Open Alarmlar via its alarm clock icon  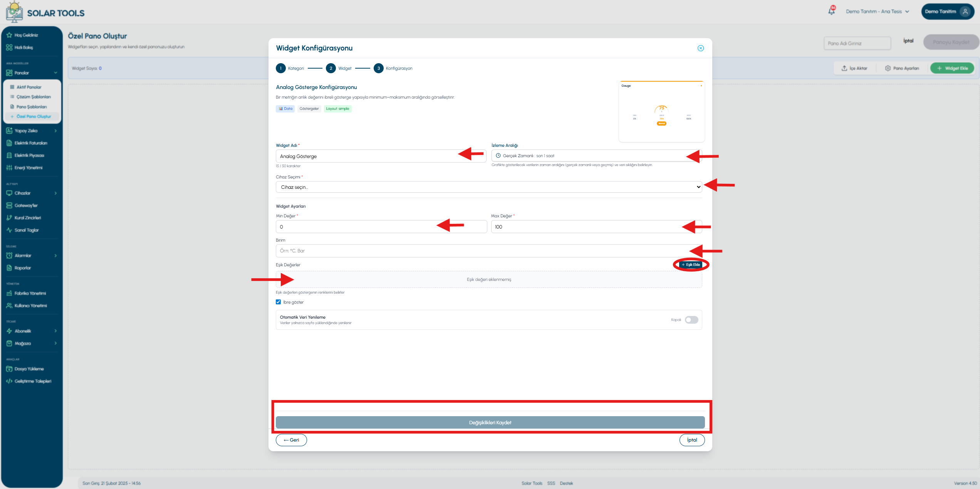[9, 255]
